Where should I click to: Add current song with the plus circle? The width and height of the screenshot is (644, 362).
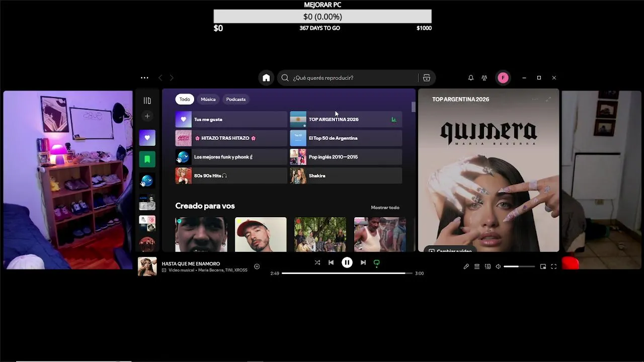[257, 266]
